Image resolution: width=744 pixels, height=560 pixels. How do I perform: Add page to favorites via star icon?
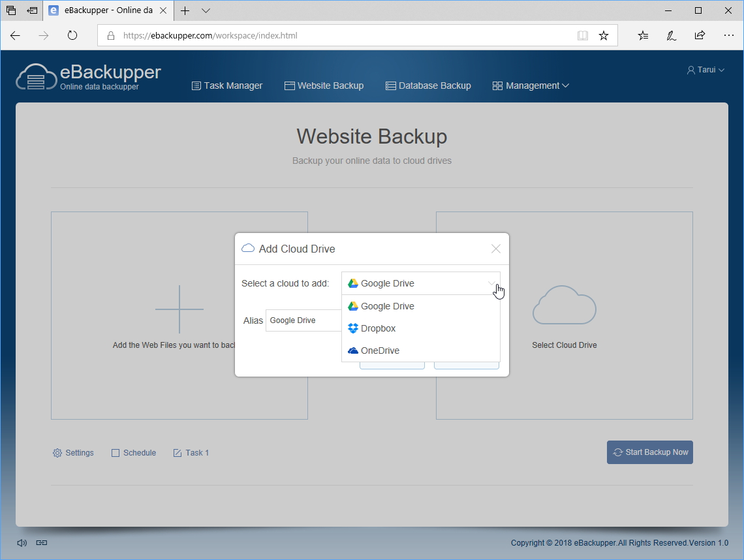[x=604, y=35]
